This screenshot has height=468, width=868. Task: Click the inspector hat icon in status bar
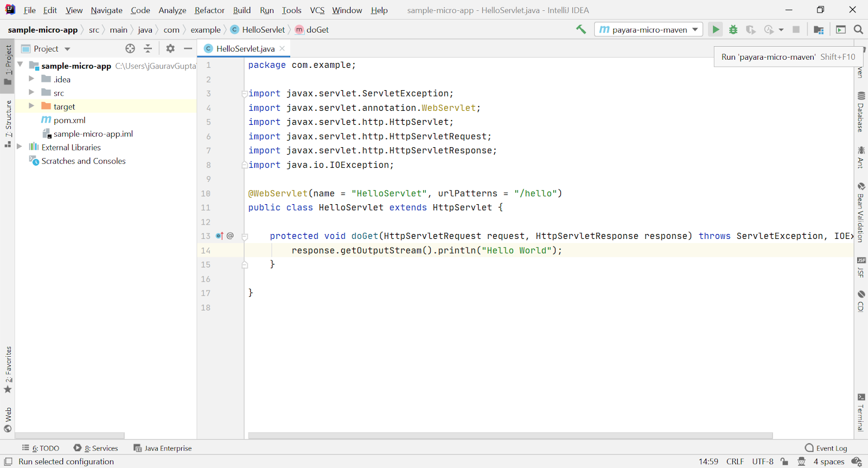pos(801,461)
